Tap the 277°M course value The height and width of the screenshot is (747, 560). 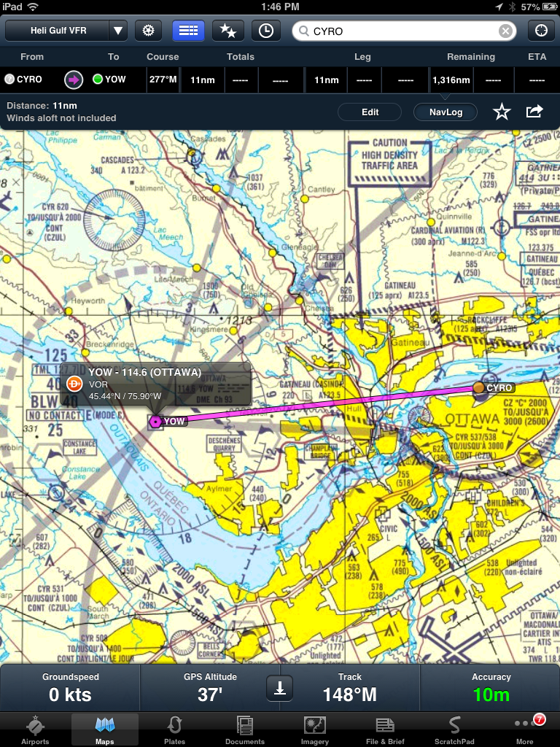[x=163, y=80]
